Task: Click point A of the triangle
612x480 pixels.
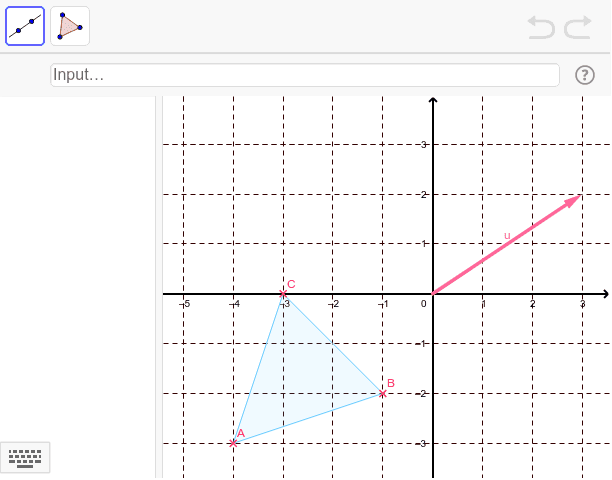Action: click(233, 443)
